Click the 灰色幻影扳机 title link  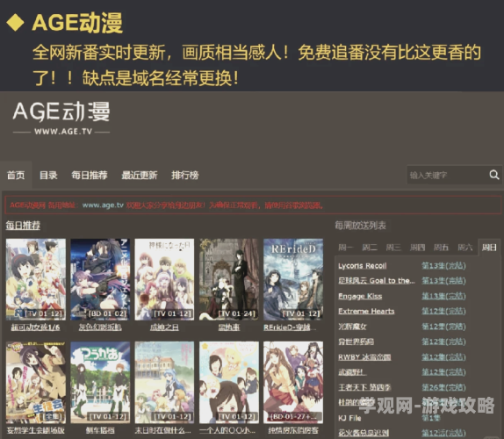point(100,327)
